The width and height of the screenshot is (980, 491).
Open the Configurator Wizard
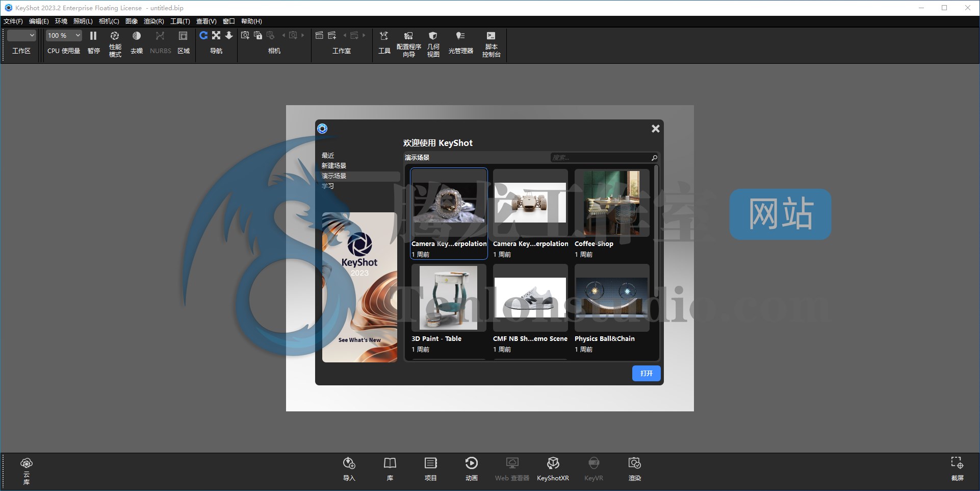point(408,43)
